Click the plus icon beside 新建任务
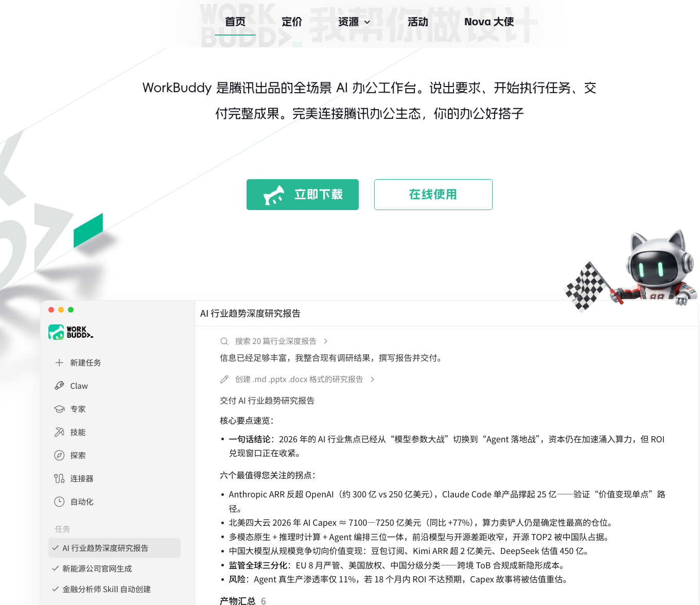700x605 pixels. [x=59, y=362]
